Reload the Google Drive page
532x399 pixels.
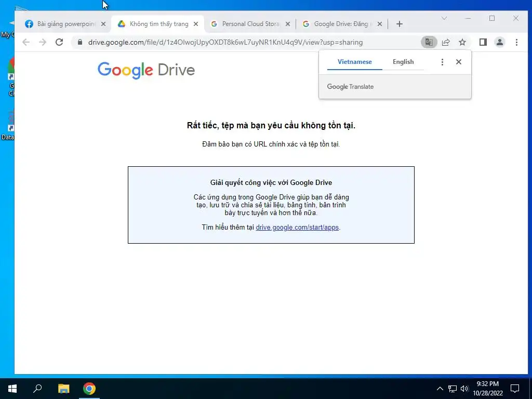click(59, 42)
